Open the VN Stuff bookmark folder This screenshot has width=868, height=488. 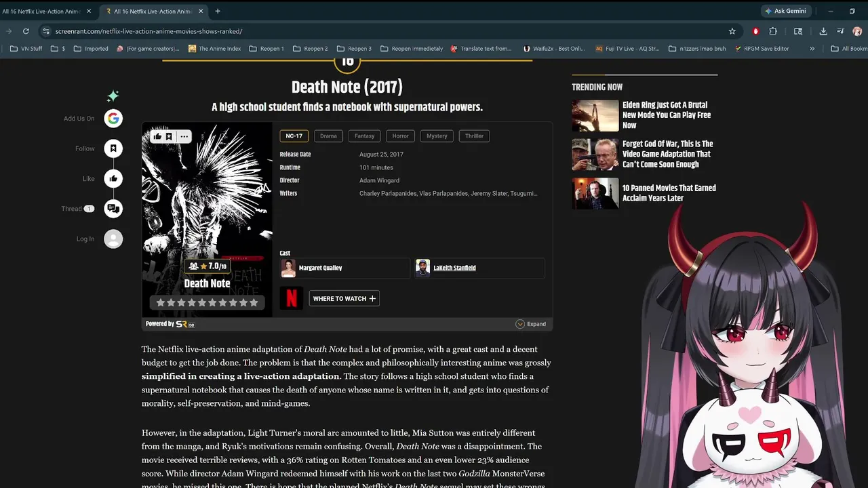(x=26, y=49)
